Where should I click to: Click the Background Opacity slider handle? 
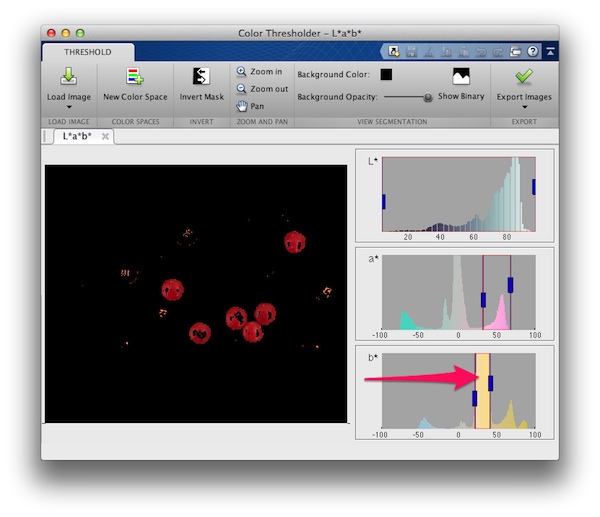click(428, 97)
